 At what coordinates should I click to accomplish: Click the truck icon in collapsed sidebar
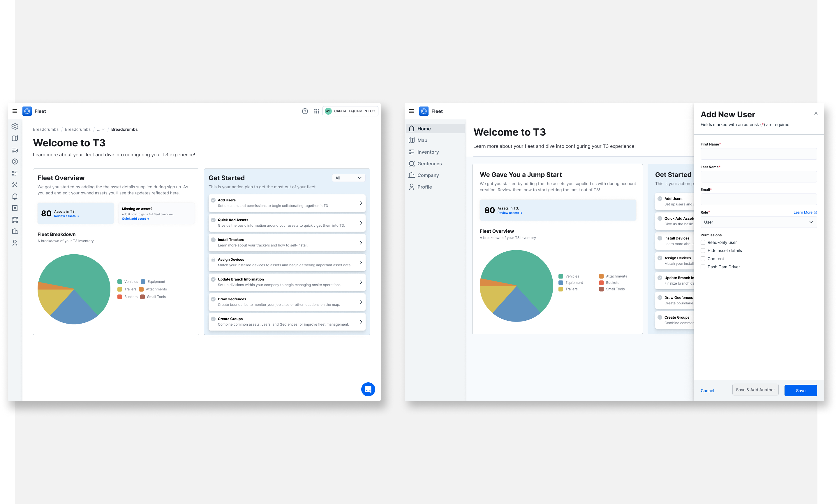(15, 150)
